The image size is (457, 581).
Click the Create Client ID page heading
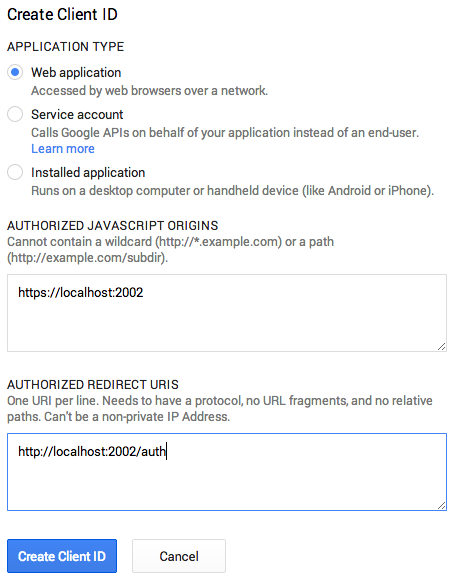click(62, 14)
